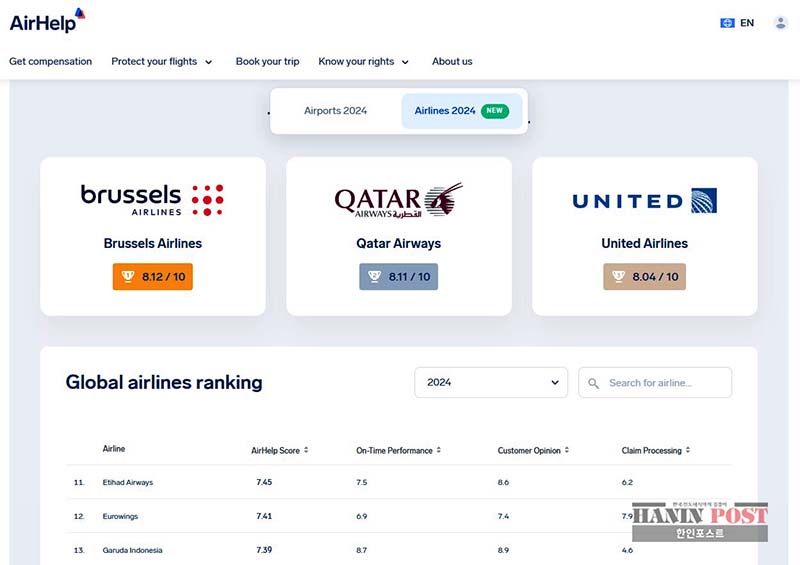
Task: Click United Airlines trophy score badge
Action: [644, 277]
